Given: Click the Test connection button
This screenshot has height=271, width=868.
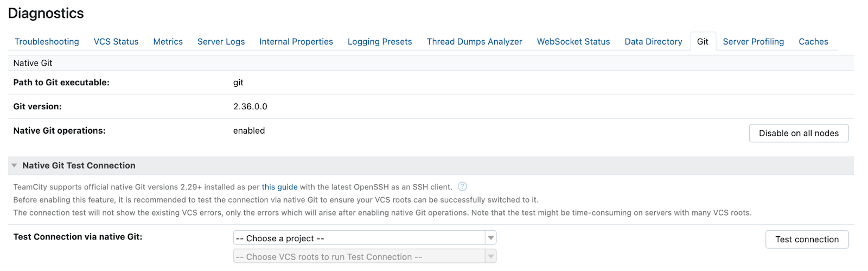Looking at the screenshot, I should coord(807,240).
